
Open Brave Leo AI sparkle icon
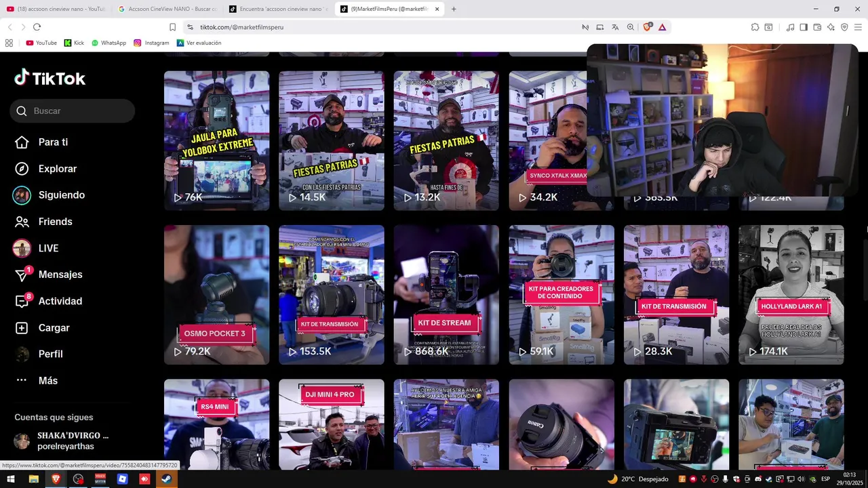point(831,27)
